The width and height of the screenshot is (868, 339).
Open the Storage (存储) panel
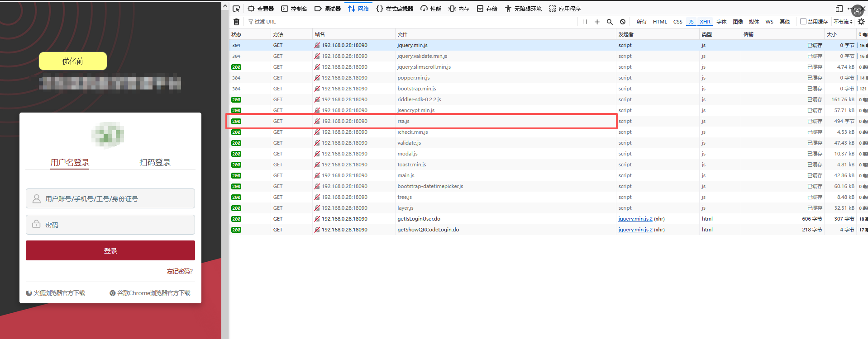pos(487,9)
